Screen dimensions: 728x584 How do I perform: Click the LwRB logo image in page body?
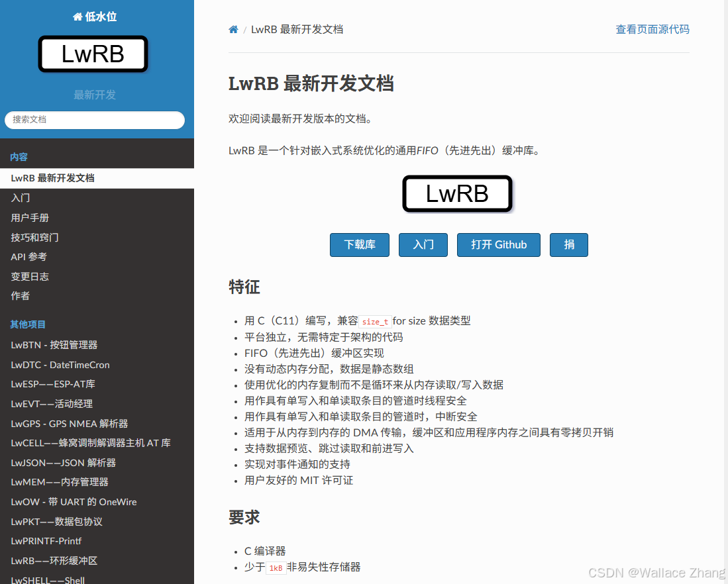tap(457, 193)
